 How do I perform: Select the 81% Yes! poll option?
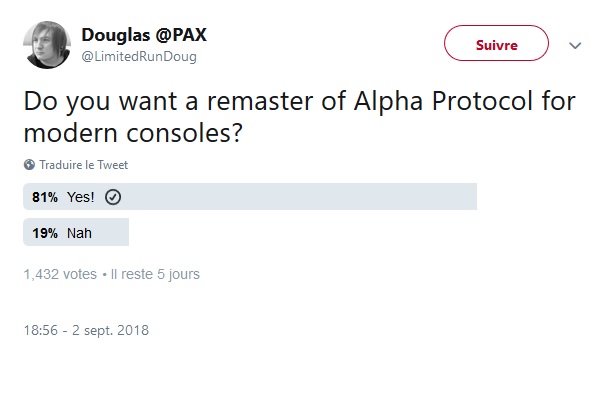pyautogui.click(x=250, y=196)
